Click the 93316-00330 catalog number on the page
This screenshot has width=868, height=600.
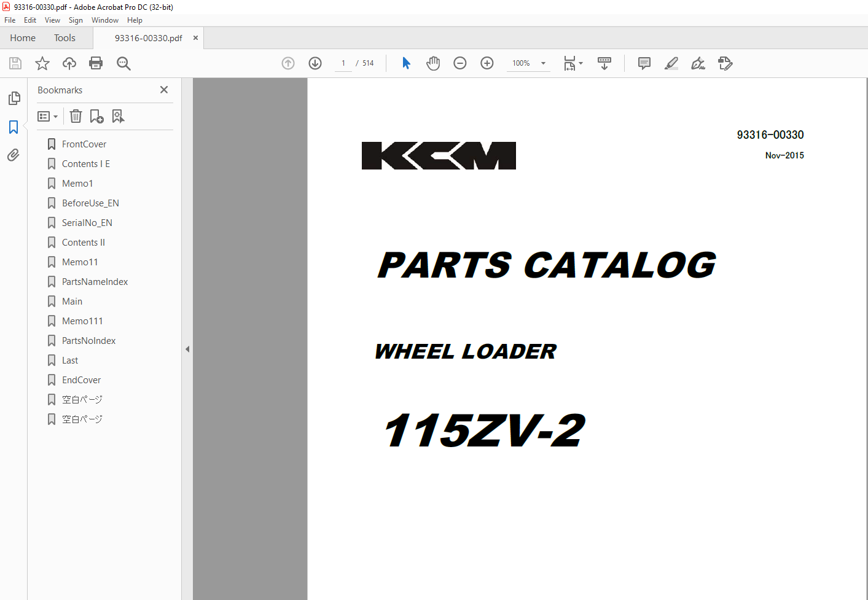770,134
